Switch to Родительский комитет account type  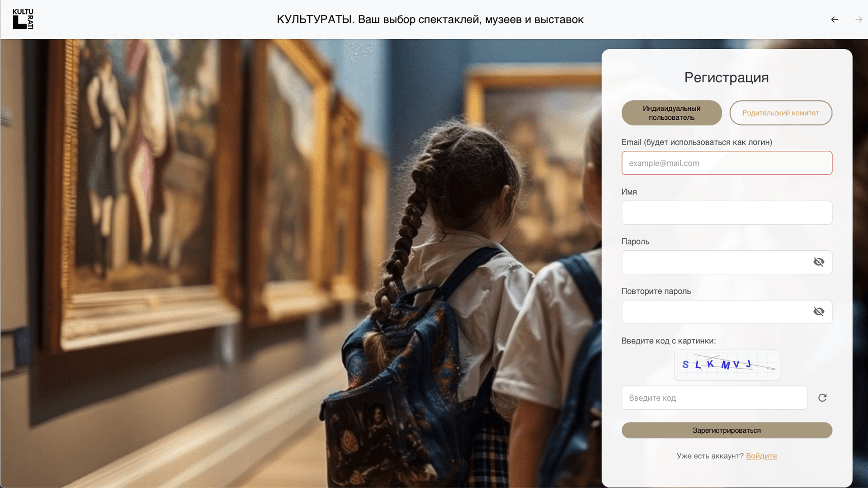pyautogui.click(x=781, y=113)
